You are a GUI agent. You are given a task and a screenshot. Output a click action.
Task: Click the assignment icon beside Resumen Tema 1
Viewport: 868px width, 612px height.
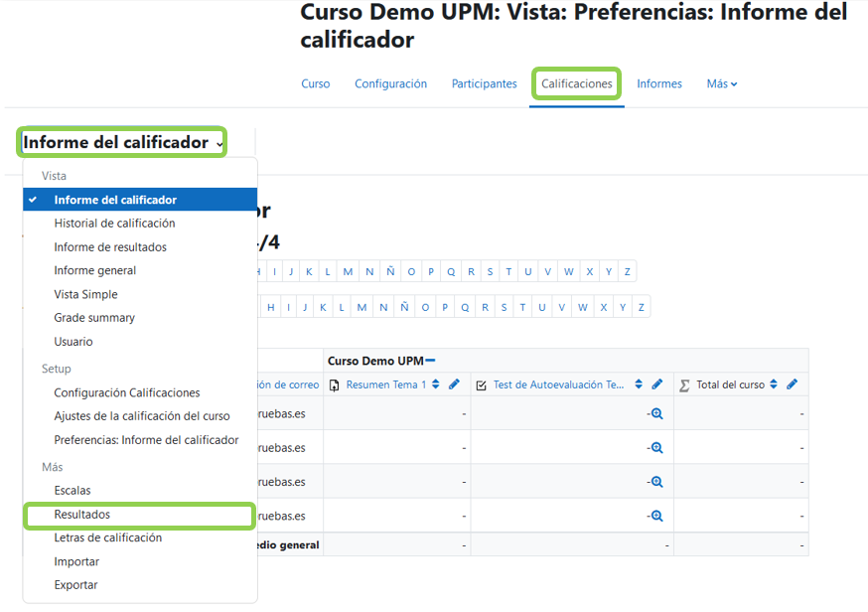[333, 383]
